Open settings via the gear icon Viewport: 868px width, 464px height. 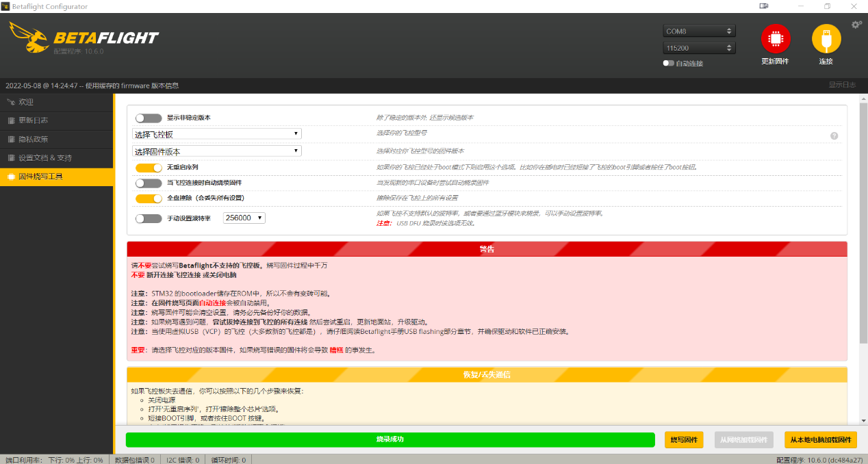click(856, 25)
